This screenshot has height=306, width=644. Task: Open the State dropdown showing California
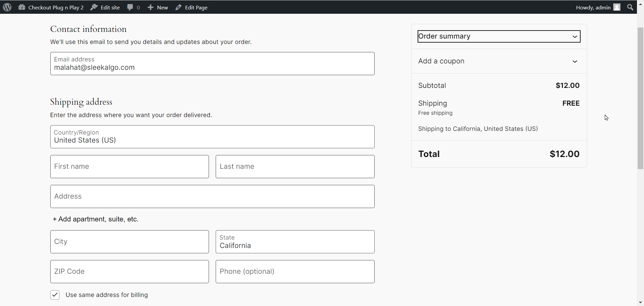click(295, 242)
